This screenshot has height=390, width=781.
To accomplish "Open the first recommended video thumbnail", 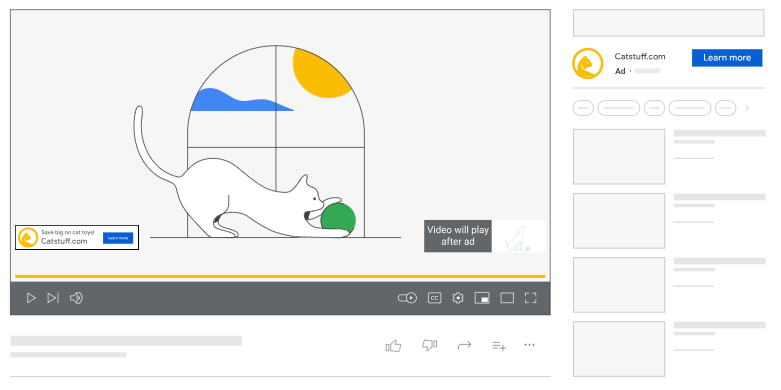I will (x=619, y=157).
